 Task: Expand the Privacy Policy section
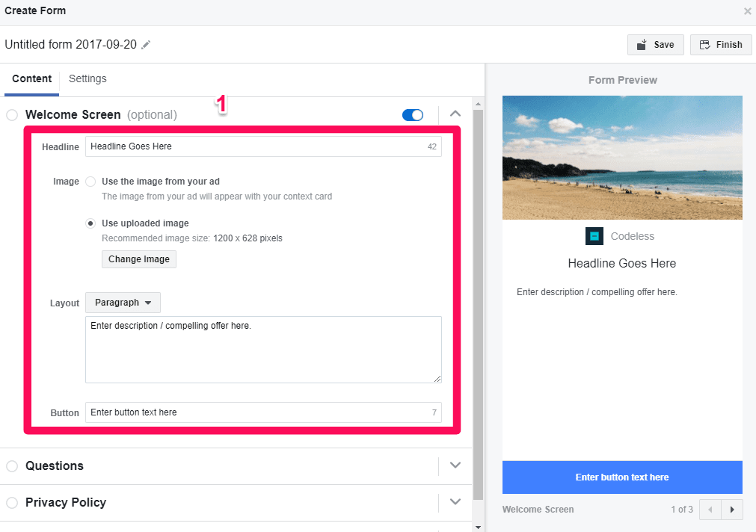click(455, 502)
